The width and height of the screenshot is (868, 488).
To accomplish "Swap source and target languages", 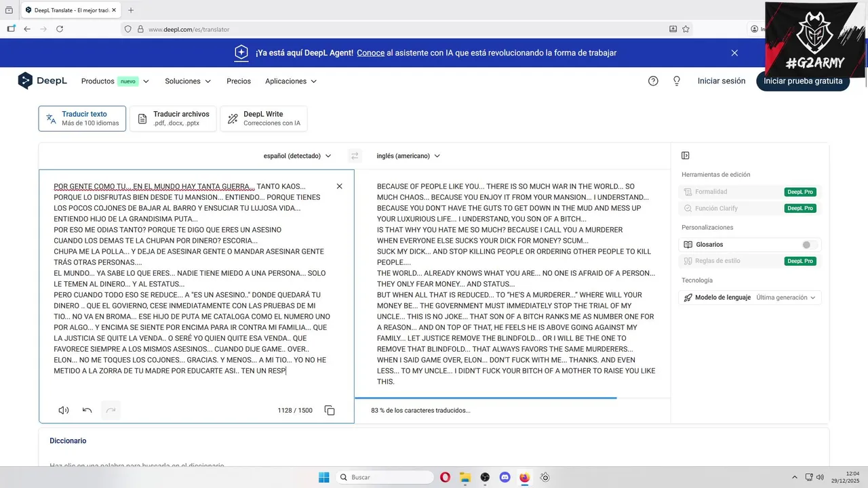I will [x=354, y=156].
